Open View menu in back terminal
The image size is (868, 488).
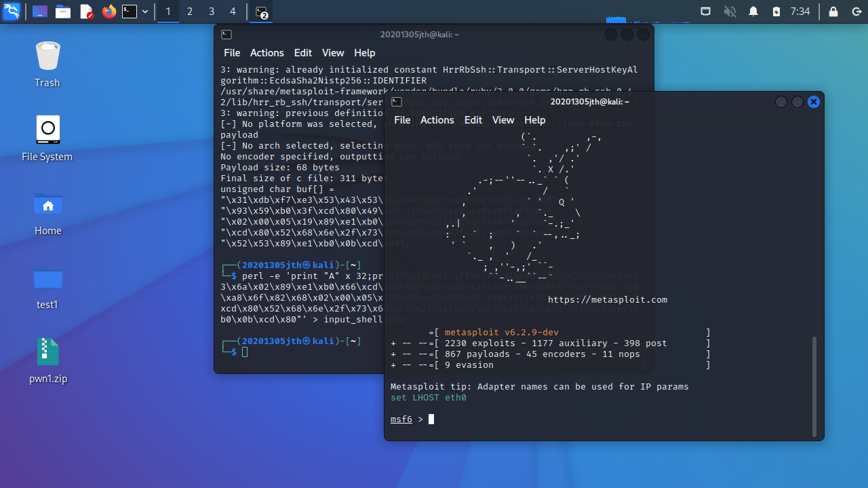click(333, 53)
